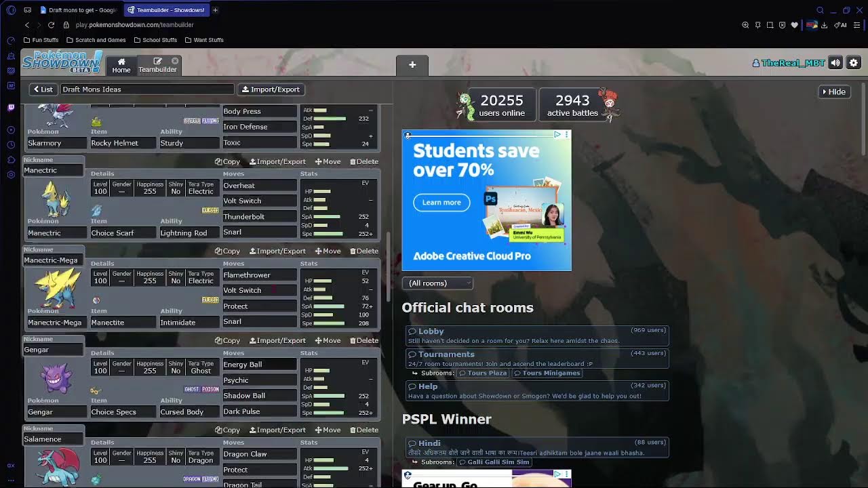Open GX Control in Opera sidebar

(x=11, y=40)
